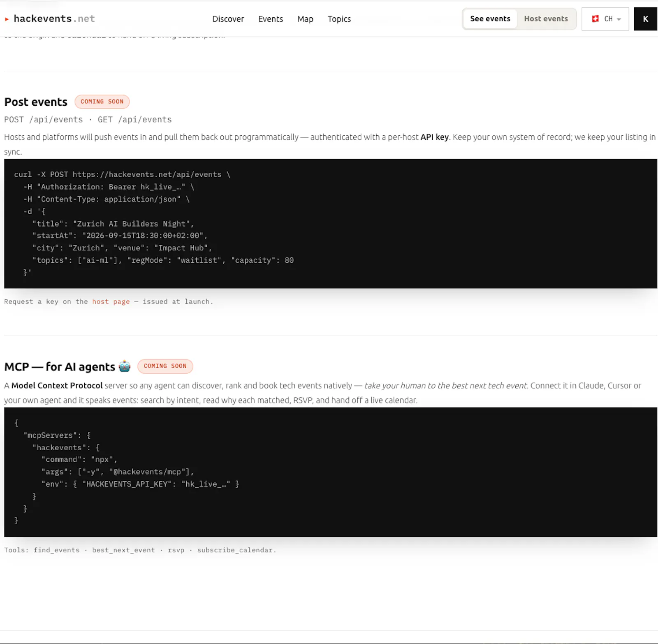This screenshot has width=658, height=644.
Task: Click the command npx JSON line
Action: pyautogui.click(x=79, y=459)
